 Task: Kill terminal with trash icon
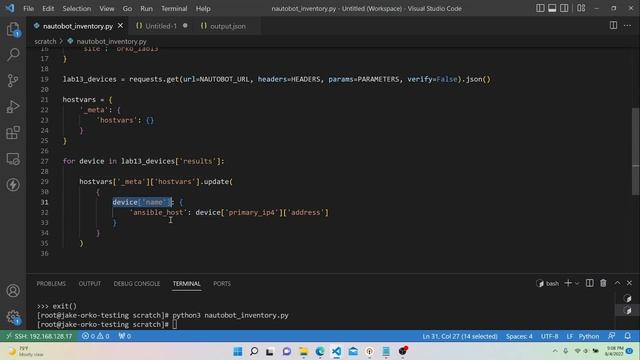click(x=603, y=283)
